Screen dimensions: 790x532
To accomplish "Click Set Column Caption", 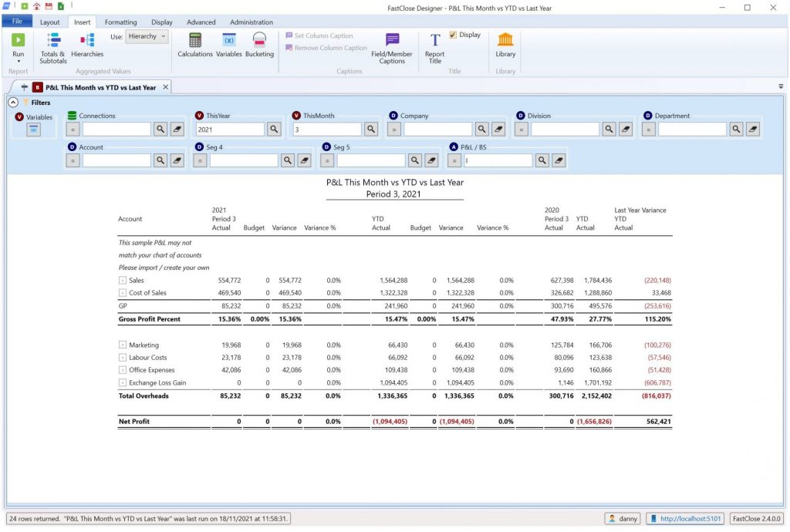I will pyautogui.click(x=319, y=35).
